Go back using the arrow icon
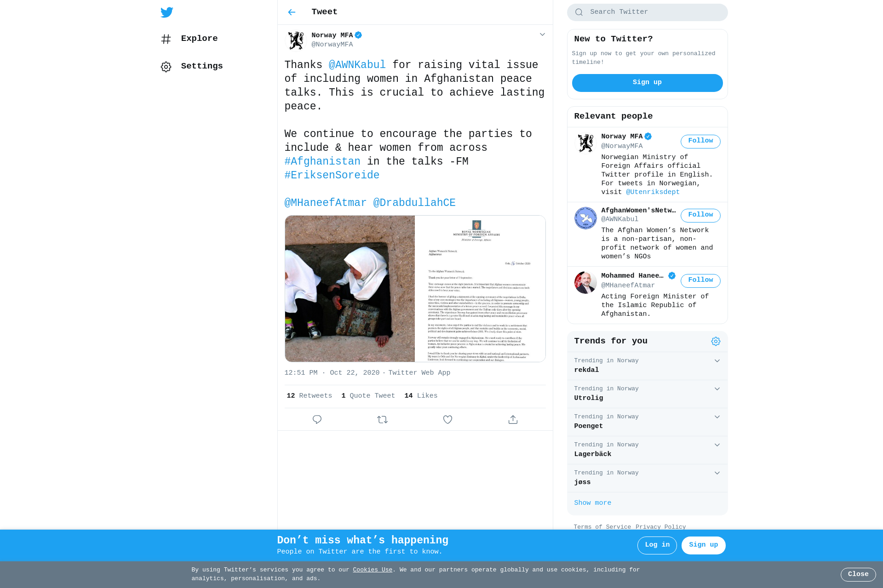Image resolution: width=883 pixels, height=588 pixels. [x=292, y=12]
